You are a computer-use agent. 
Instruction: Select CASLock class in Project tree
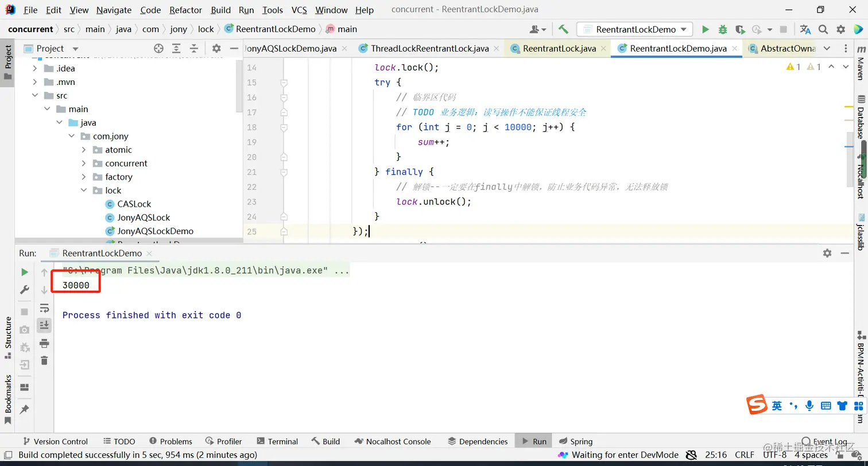pyautogui.click(x=134, y=204)
